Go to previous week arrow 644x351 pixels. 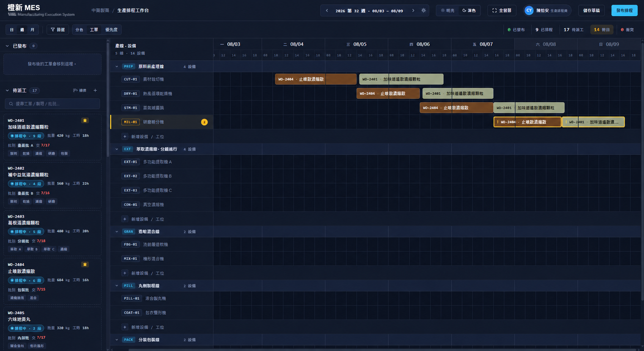coord(327,11)
